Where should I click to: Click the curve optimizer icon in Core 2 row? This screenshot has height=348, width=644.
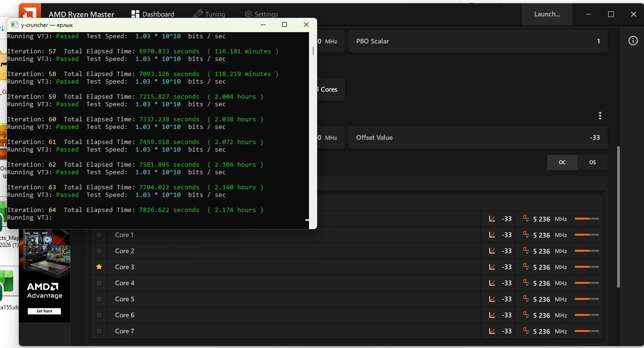[x=492, y=251]
